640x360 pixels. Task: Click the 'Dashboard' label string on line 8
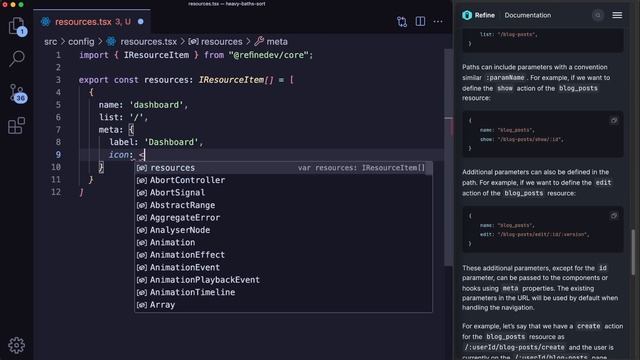tap(171, 142)
